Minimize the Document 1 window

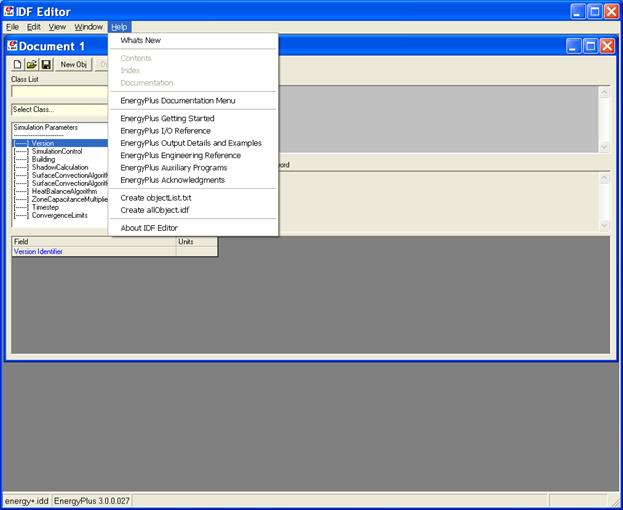(x=573, y=46)
